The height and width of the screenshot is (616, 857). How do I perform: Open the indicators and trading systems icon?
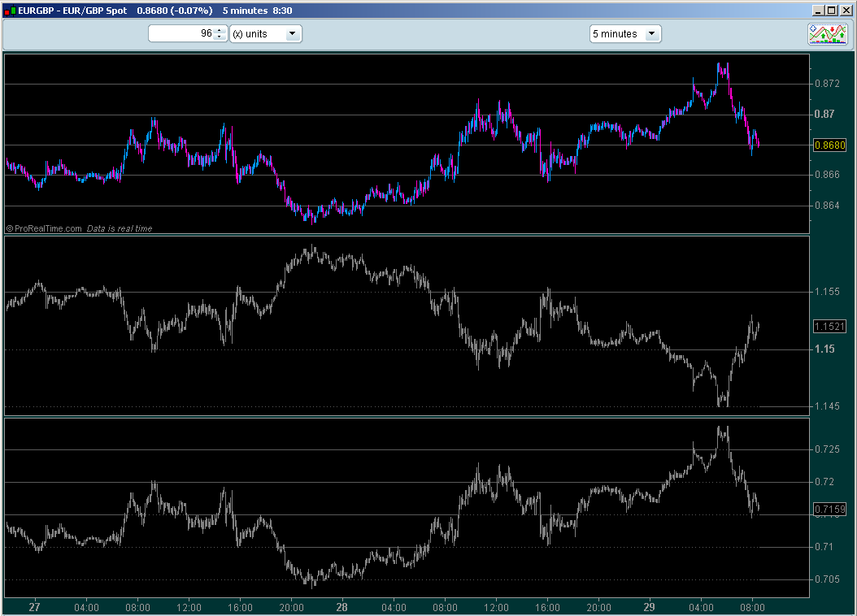pos(828,34)
